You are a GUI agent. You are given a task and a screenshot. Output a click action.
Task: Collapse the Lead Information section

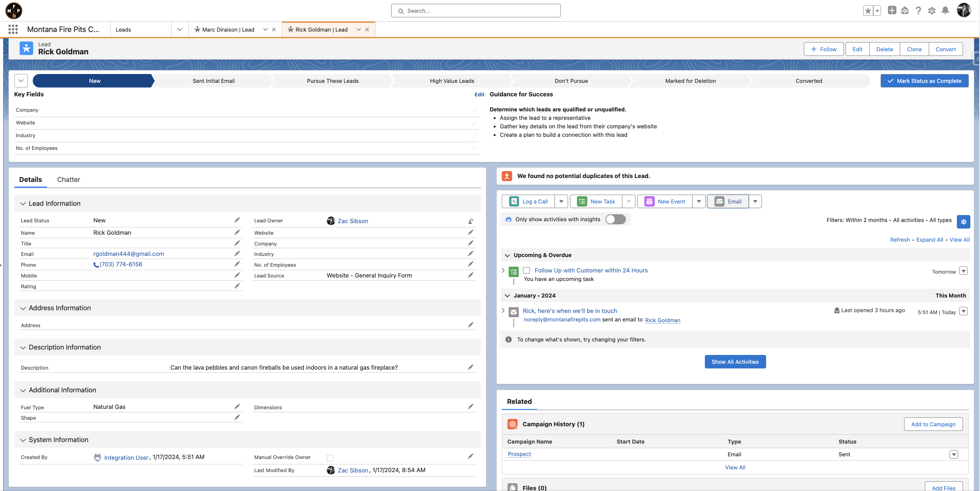pos(23,203)
